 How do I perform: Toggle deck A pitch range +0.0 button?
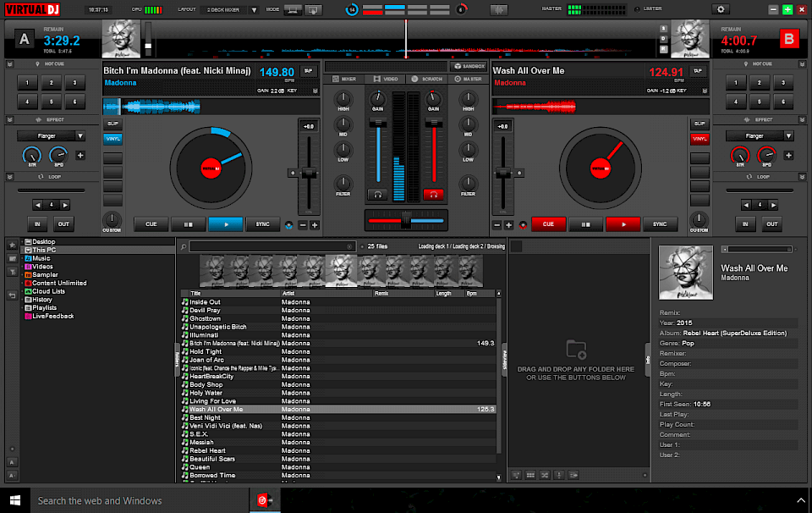[x=309, y=126]
